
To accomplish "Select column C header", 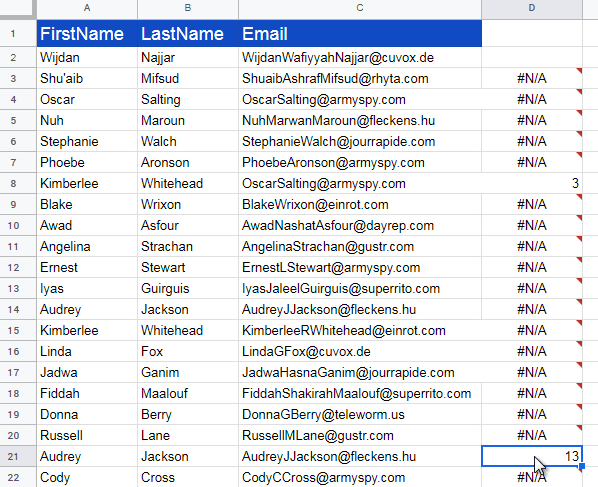I will [360, 8].
